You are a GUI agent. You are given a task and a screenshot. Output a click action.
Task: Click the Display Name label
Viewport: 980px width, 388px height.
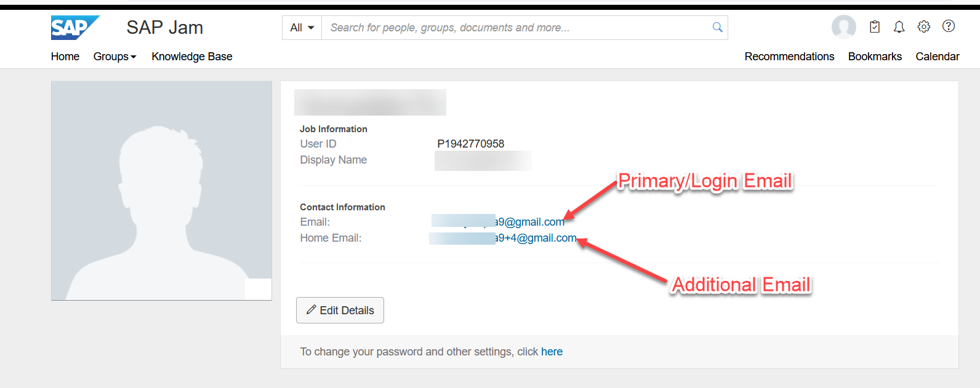334,160
